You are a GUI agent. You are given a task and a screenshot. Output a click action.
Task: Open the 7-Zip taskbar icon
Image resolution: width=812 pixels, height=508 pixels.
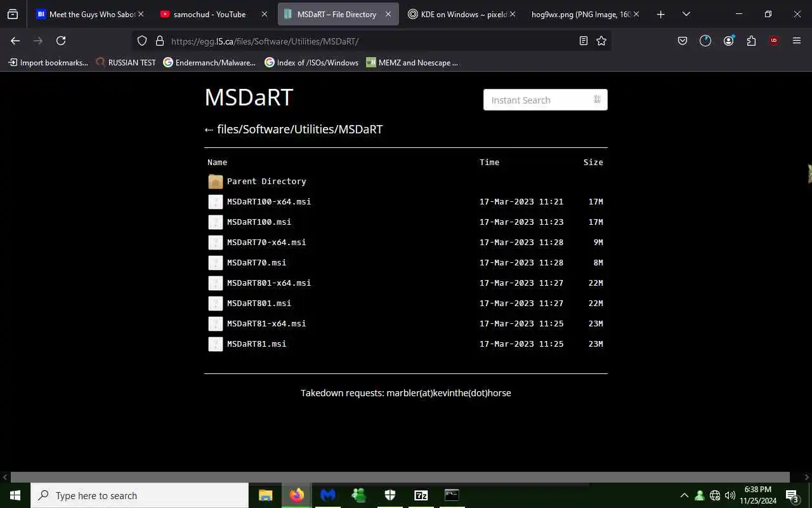tap(421, 495)
